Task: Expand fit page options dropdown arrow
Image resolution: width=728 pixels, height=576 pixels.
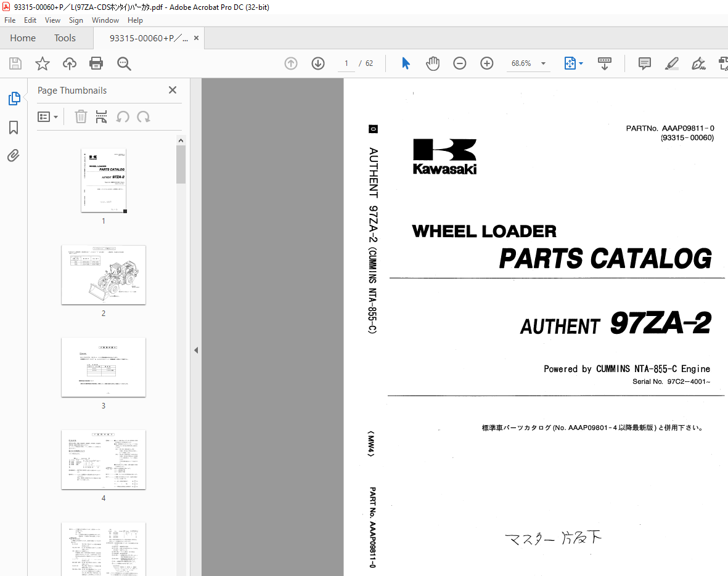Action: click(x=581, y=63)
